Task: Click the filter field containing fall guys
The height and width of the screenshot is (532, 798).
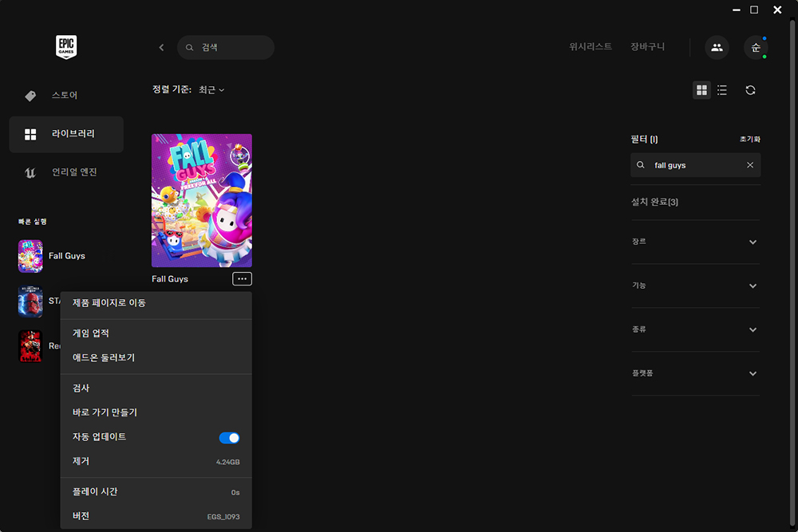Action: (x=695, y=165)
